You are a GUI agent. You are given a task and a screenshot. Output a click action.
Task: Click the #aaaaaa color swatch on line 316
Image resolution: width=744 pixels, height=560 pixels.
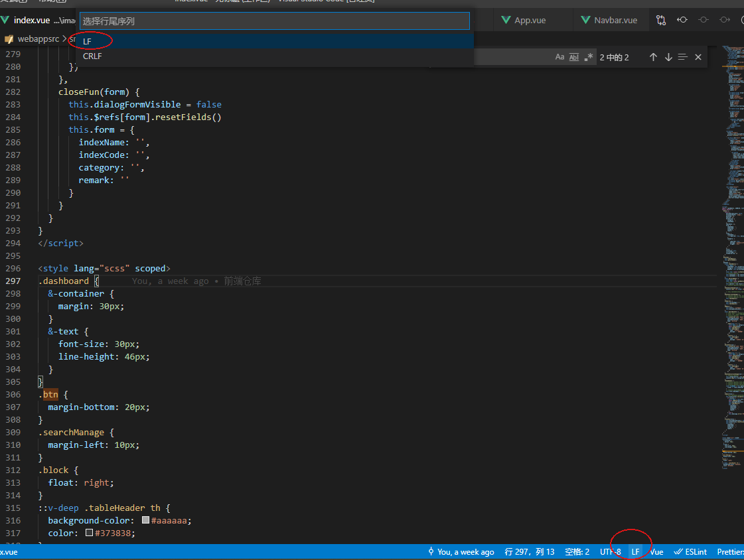point(145,520)
